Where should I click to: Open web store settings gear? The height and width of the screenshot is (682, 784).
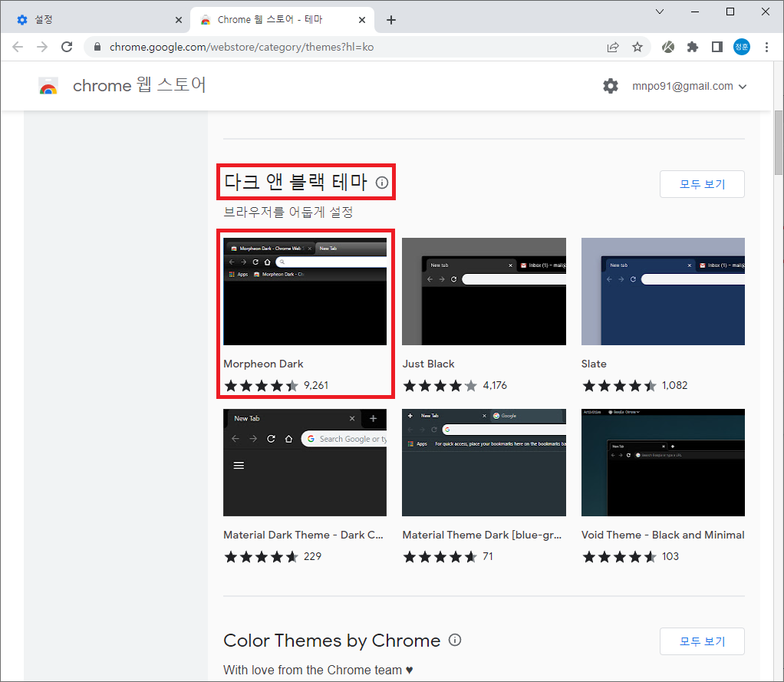pos(611,86)
